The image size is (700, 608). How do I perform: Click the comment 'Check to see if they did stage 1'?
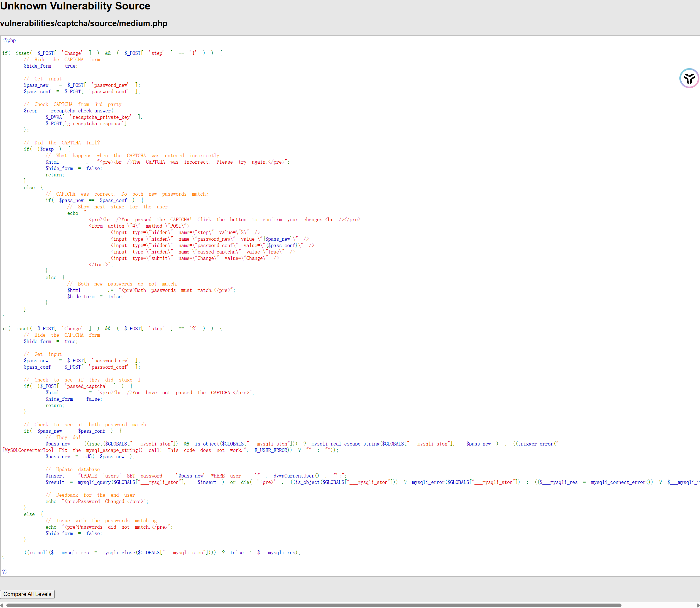82,380
